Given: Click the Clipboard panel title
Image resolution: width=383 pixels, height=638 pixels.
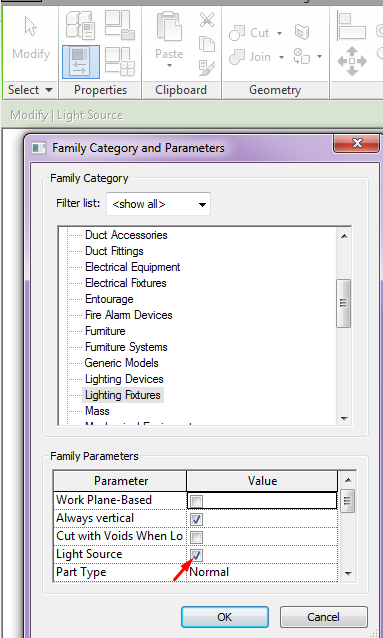Looking at the screenshot, I should click(x=181, y=90).
